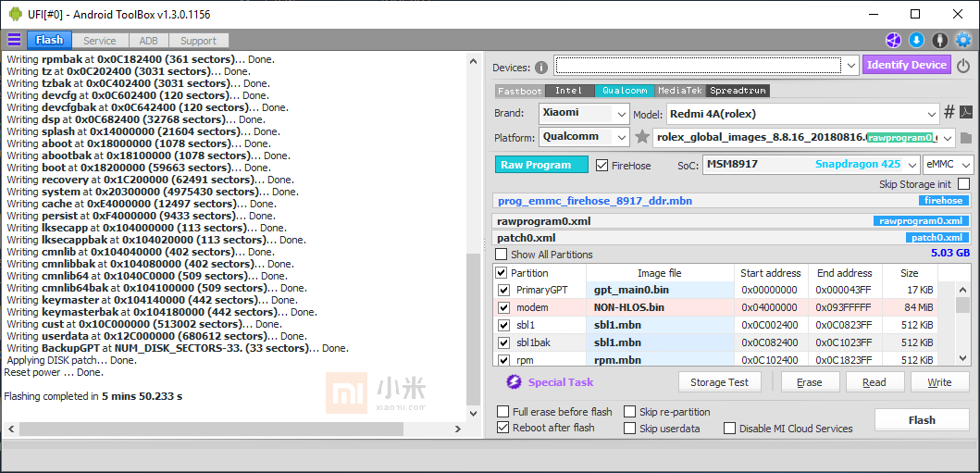Click the Storage Test button
The image size is (980, 473).
(720, 382)
